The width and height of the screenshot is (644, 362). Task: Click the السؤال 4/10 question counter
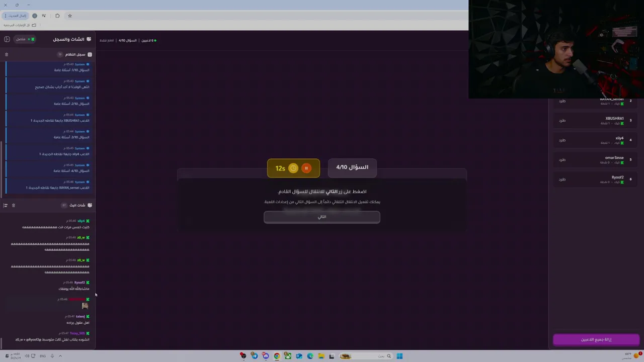[352, 167]
